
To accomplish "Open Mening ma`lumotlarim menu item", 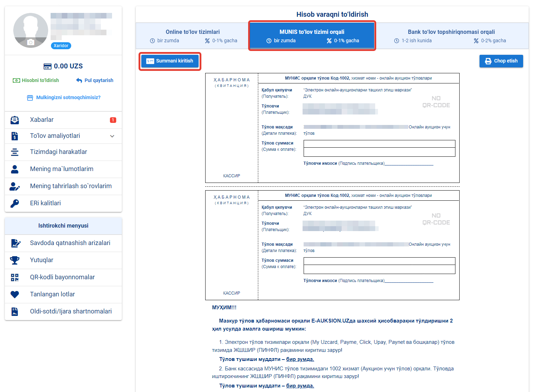I will point(62,169).
